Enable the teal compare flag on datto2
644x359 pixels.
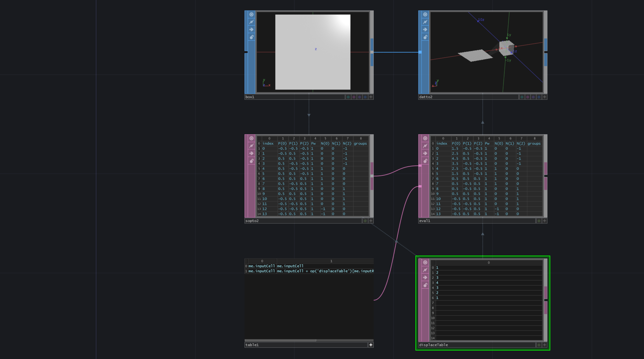point(522,97)
